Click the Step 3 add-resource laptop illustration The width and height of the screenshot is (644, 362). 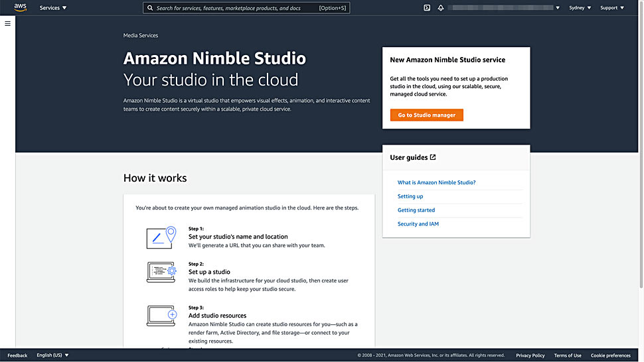tap(161, 316)
